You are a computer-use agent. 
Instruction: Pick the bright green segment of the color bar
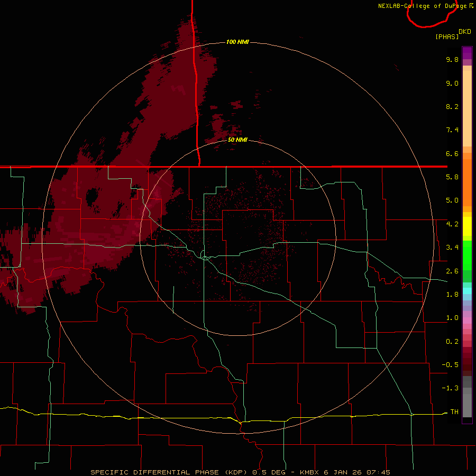(x=467, y=255)
